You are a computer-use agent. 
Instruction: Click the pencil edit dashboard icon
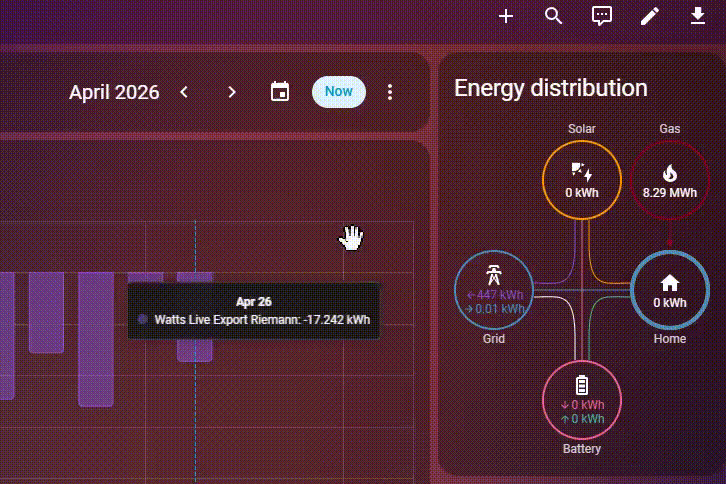(650, 16)
